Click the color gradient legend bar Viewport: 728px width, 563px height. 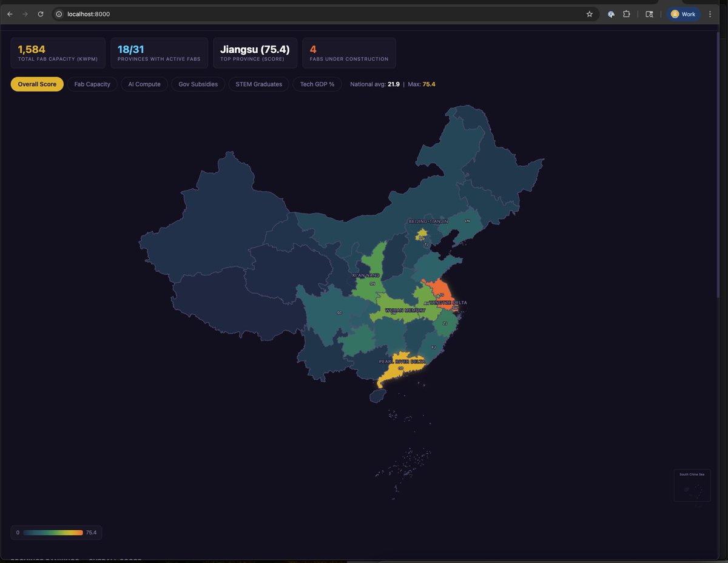(53, 532)
